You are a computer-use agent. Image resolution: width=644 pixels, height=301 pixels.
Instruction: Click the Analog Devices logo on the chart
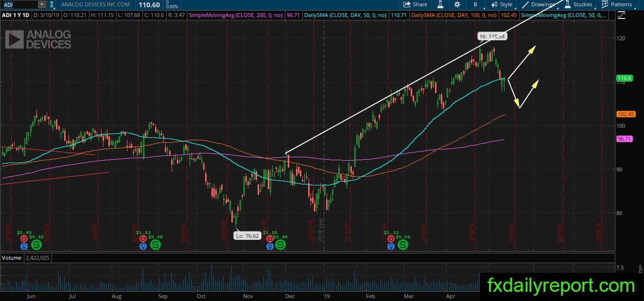[x=38, y=39]
